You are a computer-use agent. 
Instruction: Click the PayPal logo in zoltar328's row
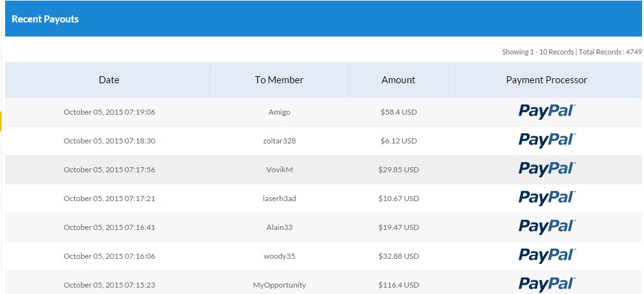[x=547, y=140]
